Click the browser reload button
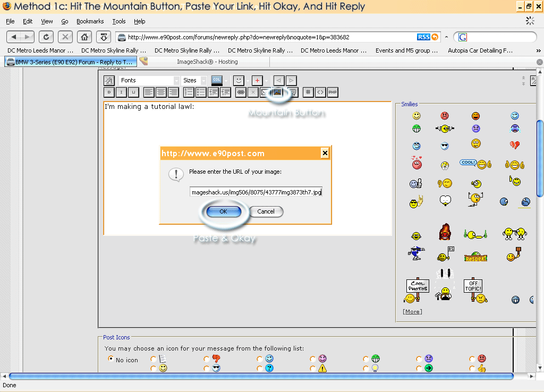This screenshot has width=544, height=392. 46,37
